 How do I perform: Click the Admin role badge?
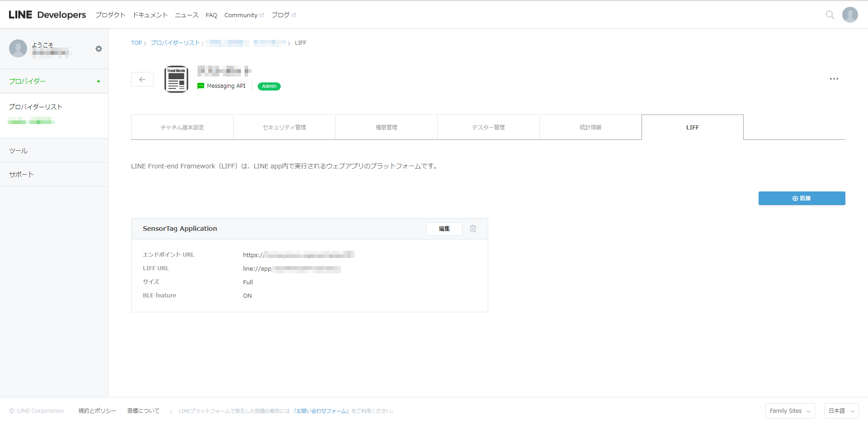pyautogui.click(x=269, y=86)
